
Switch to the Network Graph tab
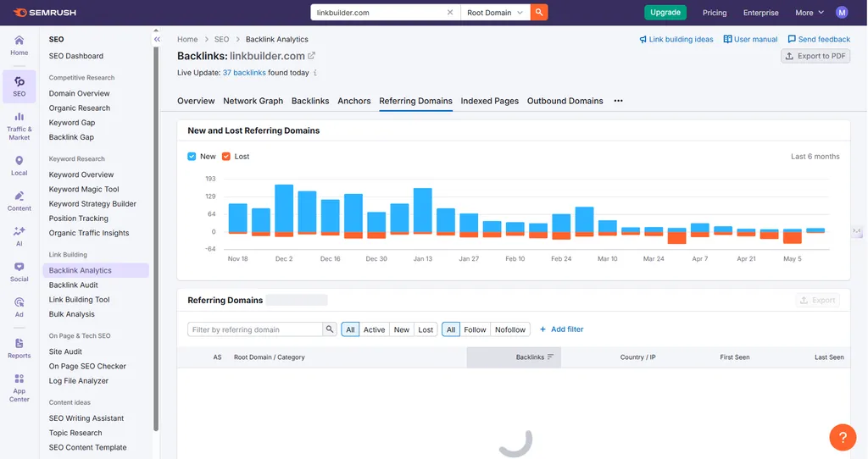253,101
